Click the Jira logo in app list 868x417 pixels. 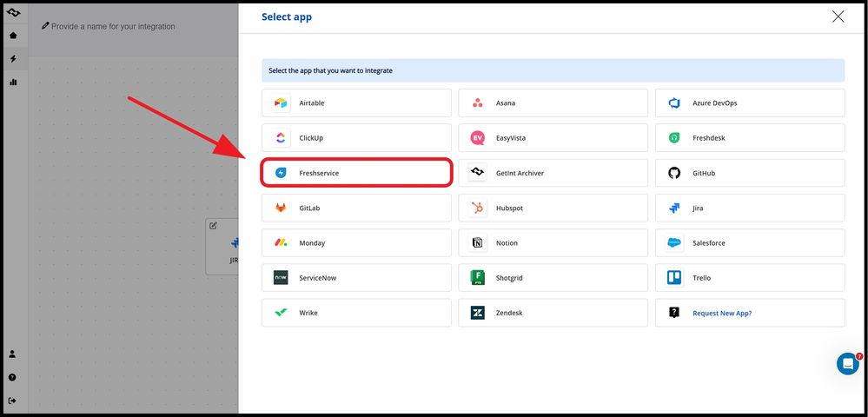coord(673,208)
